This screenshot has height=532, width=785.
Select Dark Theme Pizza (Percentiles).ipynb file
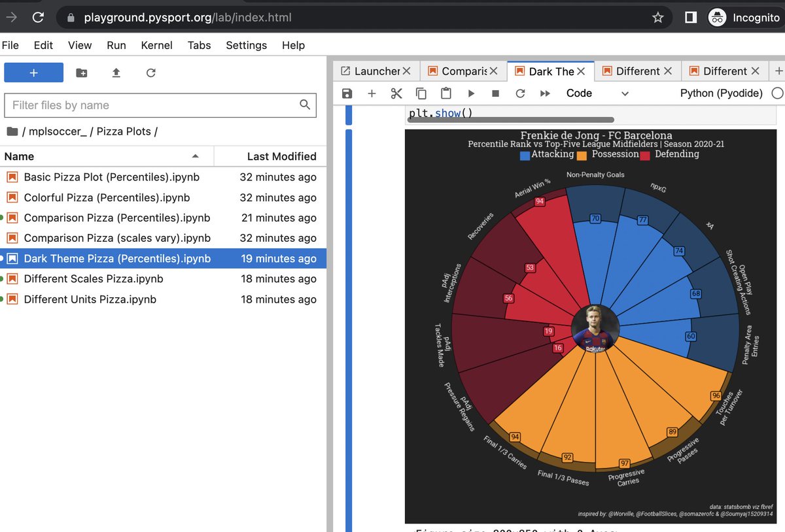point(163,258)
